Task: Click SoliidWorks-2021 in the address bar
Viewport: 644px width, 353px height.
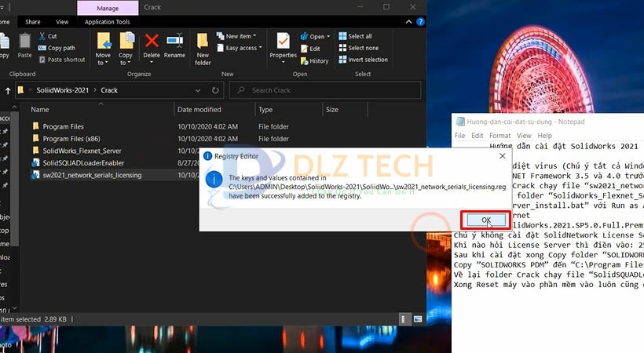Action: pyautogui.click(x=62, y=90)
